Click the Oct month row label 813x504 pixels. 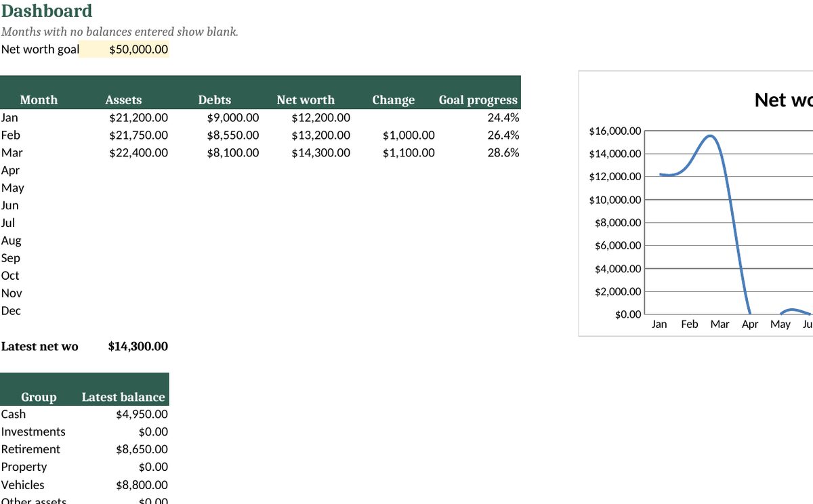point(10,276)
